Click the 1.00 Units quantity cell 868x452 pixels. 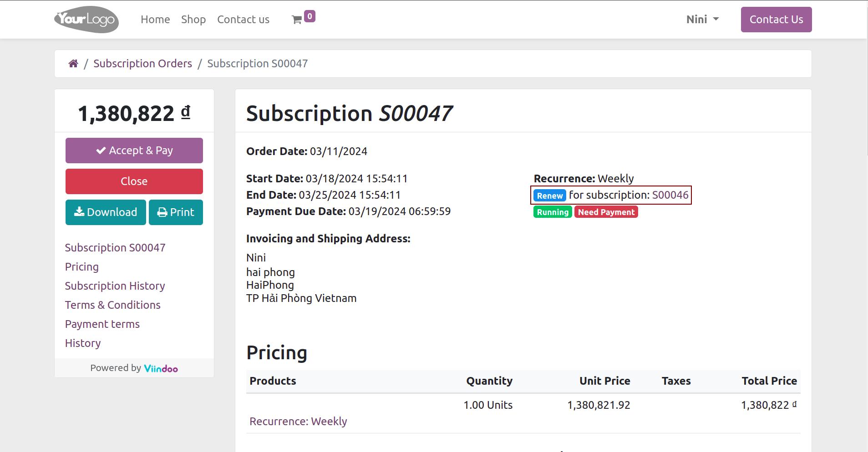pyautogui.click(x=488, y=405)
